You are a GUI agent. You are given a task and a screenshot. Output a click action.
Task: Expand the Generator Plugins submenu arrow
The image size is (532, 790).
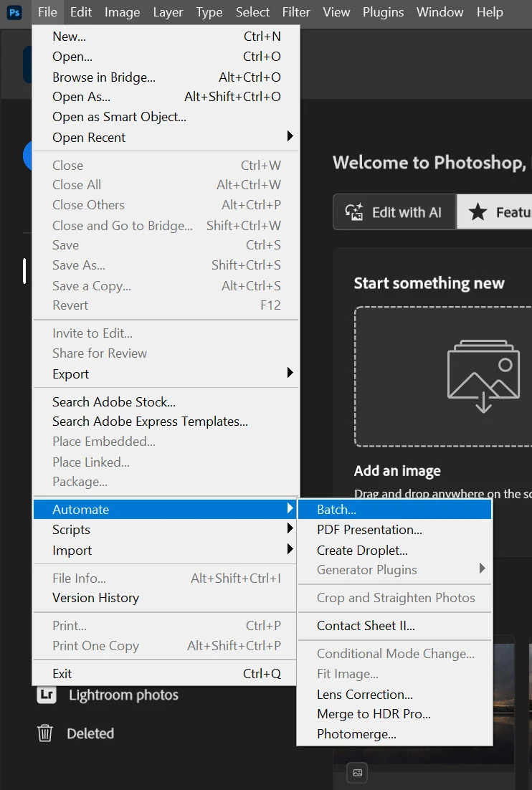coord(482,568)
